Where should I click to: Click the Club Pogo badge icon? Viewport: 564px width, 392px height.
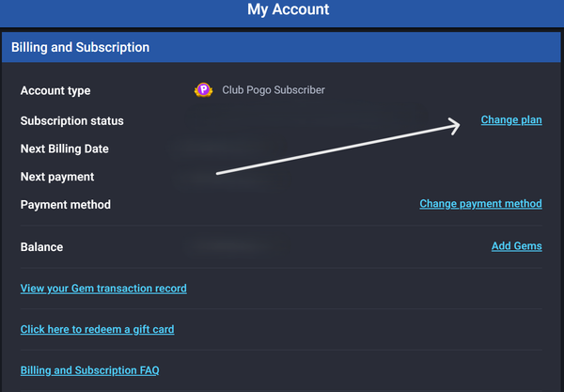click(x=202, y=90)
